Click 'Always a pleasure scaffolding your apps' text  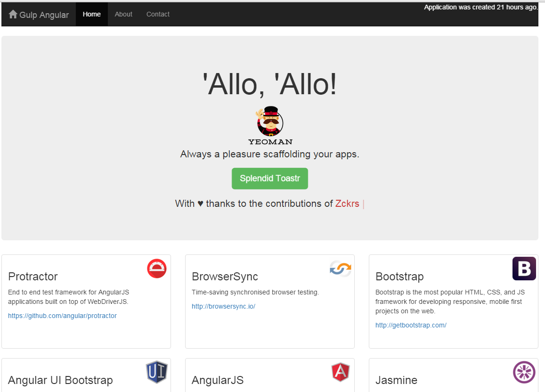[x=270, y=154]
